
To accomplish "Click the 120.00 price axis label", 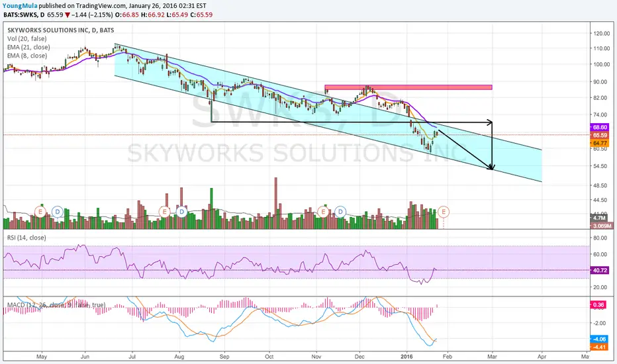I will coord(601,34).
